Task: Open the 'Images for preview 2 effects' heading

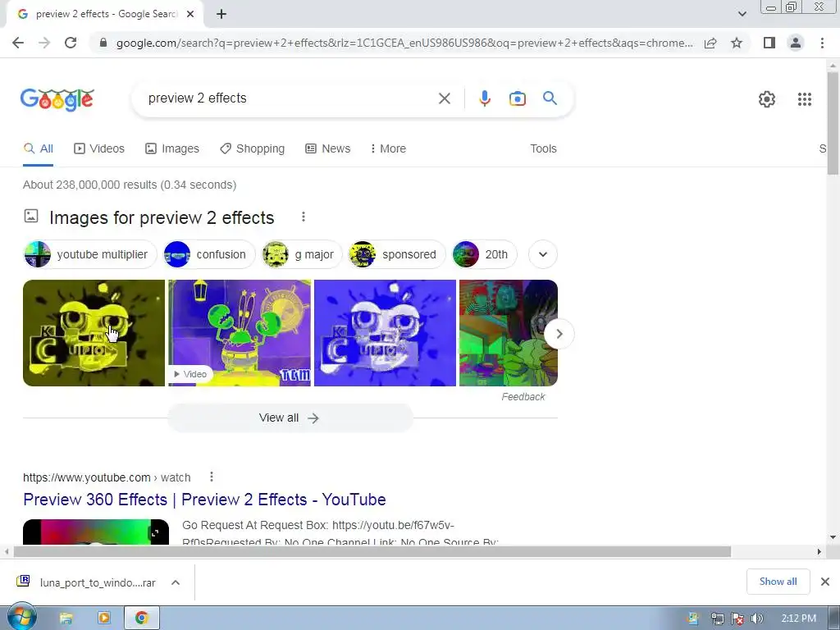Action: pyautogui.click(x=162, y=218)
